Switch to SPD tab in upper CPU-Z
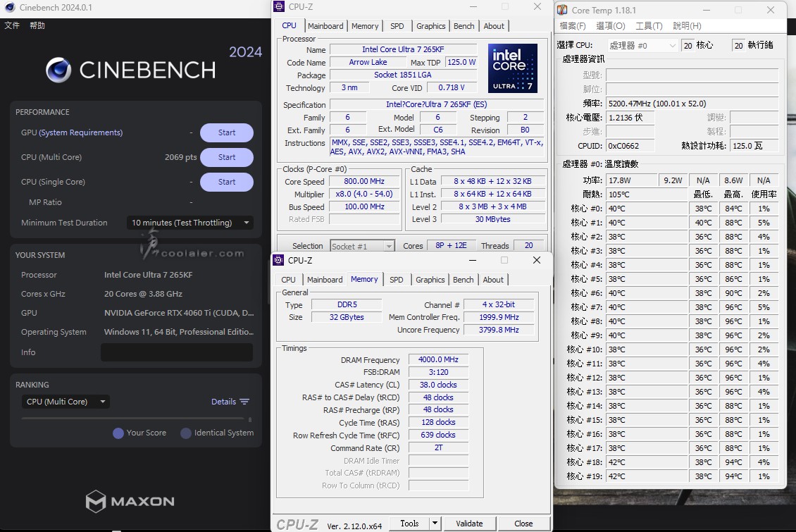 [x=397, y=26]
